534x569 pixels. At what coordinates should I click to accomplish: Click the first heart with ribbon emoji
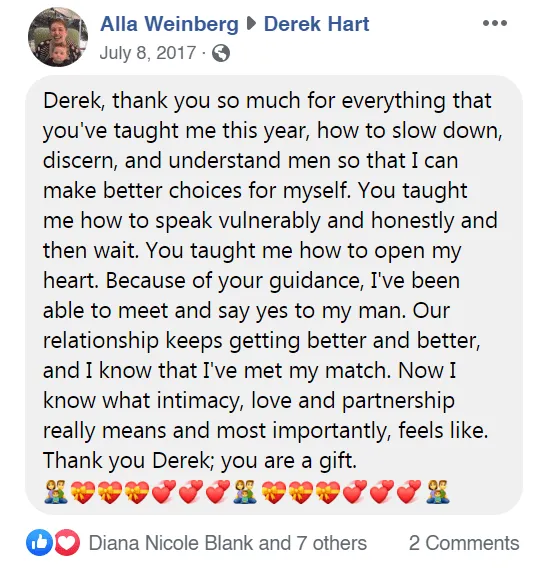pos(83,492)
